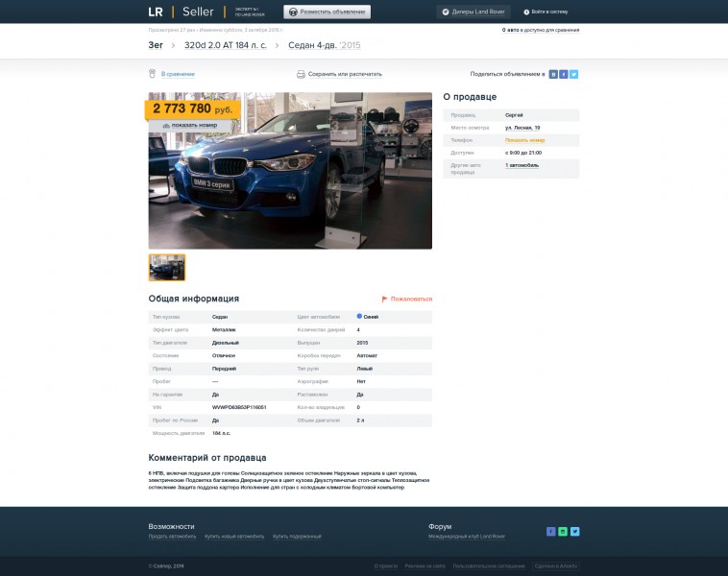
Task: Click the checkmark icon beside Дилеры Land Rover
Action: 446,12
